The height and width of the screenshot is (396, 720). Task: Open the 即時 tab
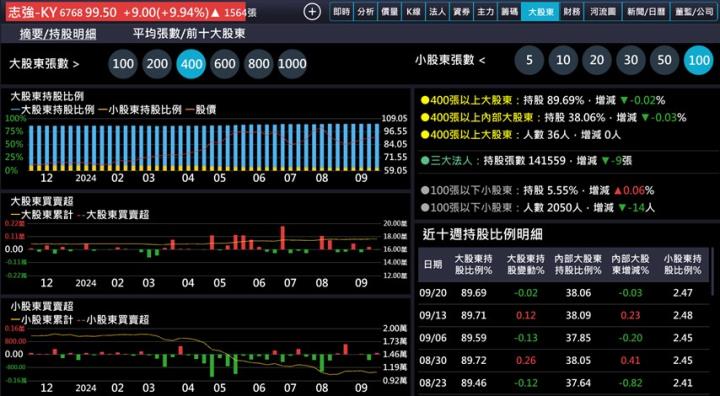341,12
